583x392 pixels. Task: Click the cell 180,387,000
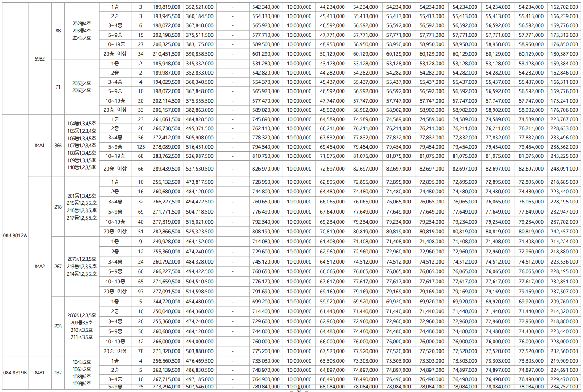click(565, 54)
